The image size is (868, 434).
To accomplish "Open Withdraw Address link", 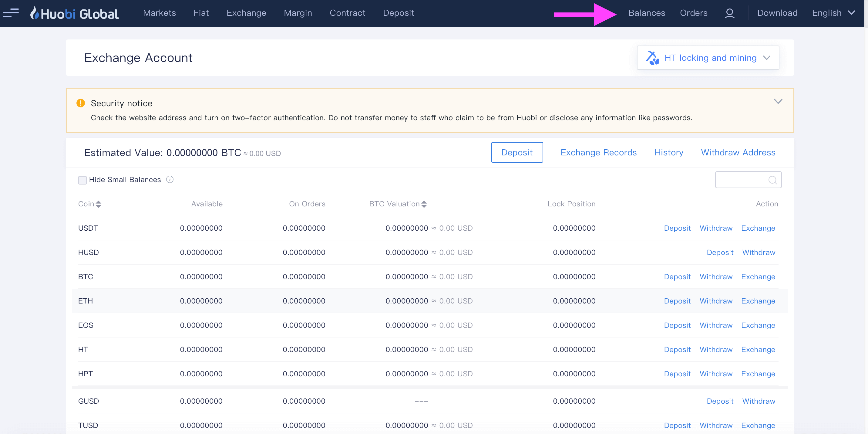I will [x=738, y=152].
